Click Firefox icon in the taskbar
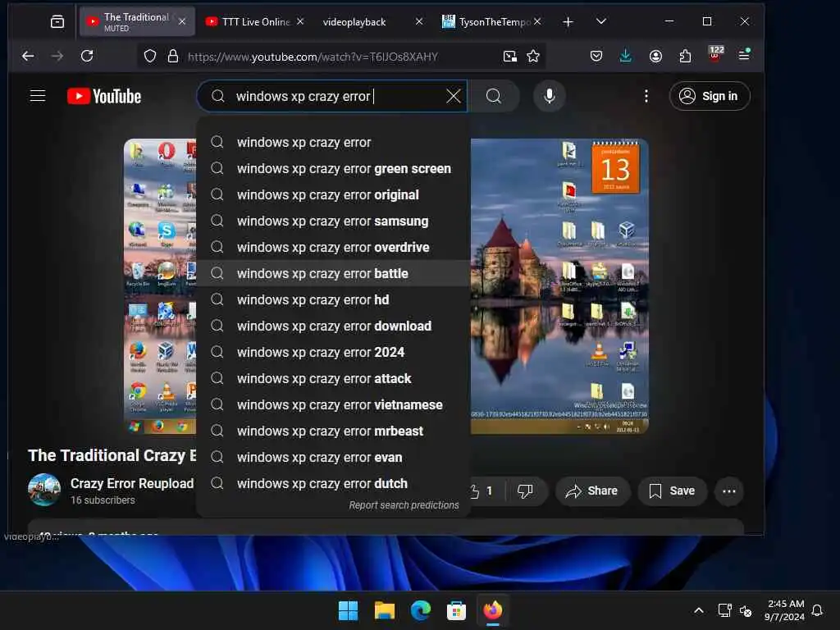The width and height of the screenshot is (840, 630). (x=493, y=610)
